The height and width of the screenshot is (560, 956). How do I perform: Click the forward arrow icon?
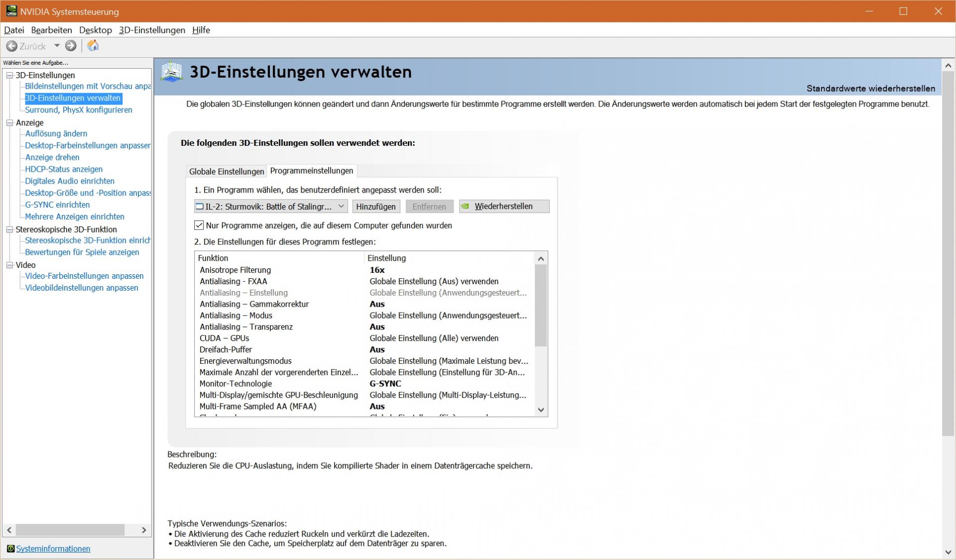pyautogui.click(x=71, y=46)
